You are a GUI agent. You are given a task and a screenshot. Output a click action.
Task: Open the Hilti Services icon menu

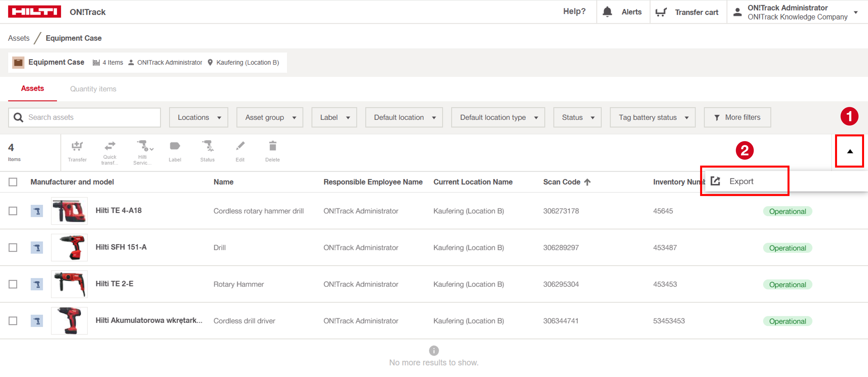click(144, 146)
